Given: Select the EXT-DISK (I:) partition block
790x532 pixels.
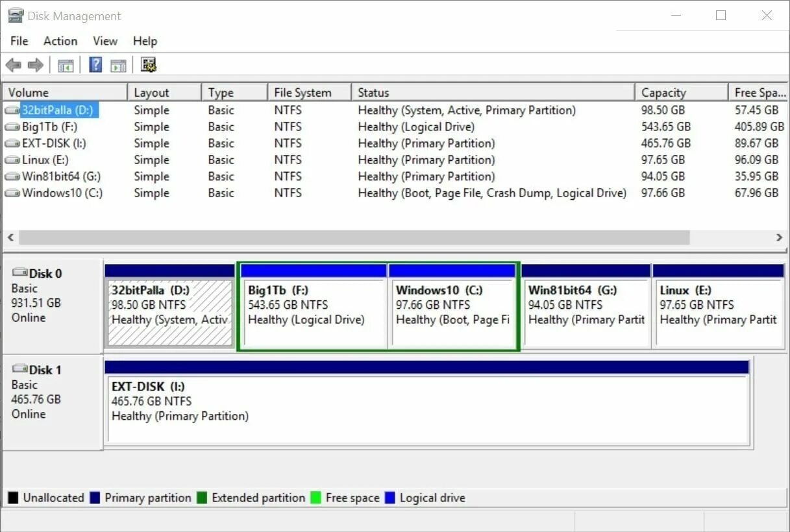Looking at the screenshot, I should tap(427, 402).
